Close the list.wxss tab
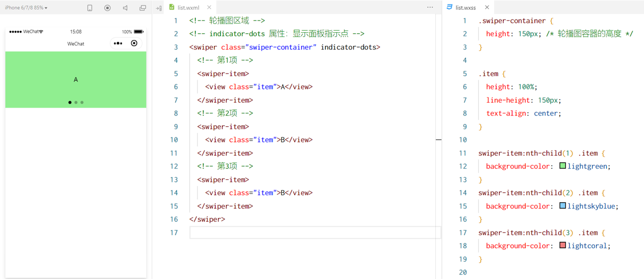Image resolution: width=644 pixels, height=279 pixels. pyautogui.click(x=487, y=8)
